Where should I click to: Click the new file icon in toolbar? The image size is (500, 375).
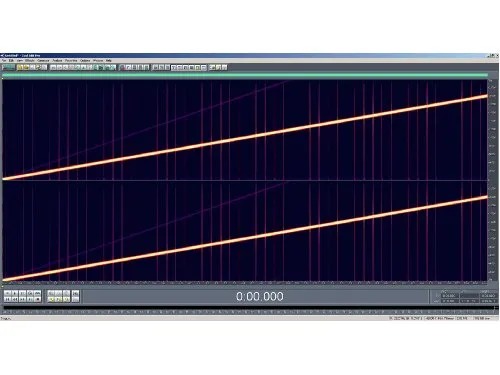[x=20, y=67]
